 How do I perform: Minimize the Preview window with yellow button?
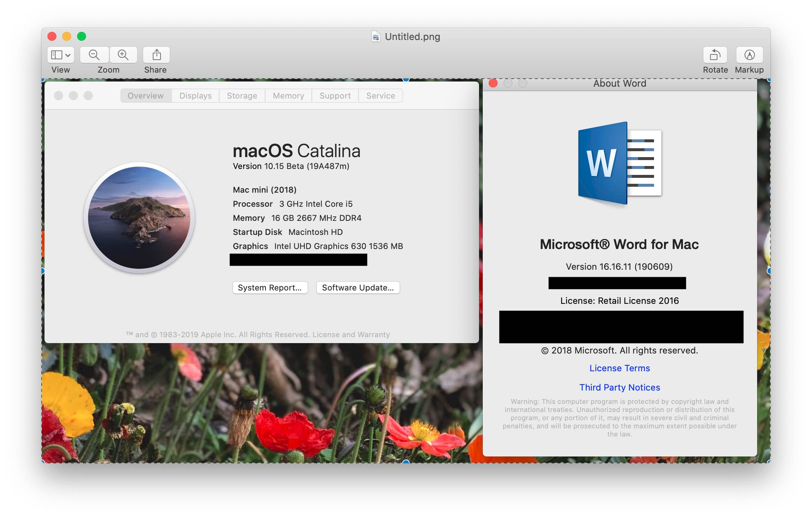tap(67, 36)
